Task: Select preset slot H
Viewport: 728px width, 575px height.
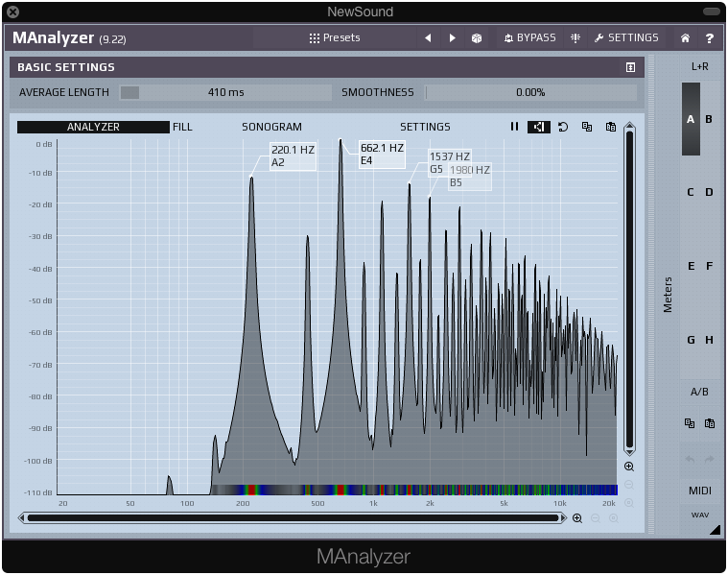Action: coord(710,340)
